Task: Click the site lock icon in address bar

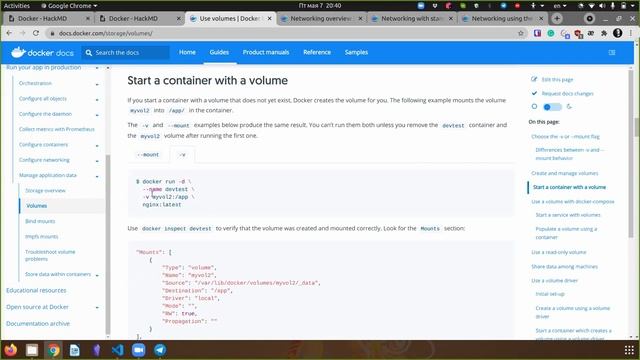Action: pyautogui.click(x=52, y=33)
